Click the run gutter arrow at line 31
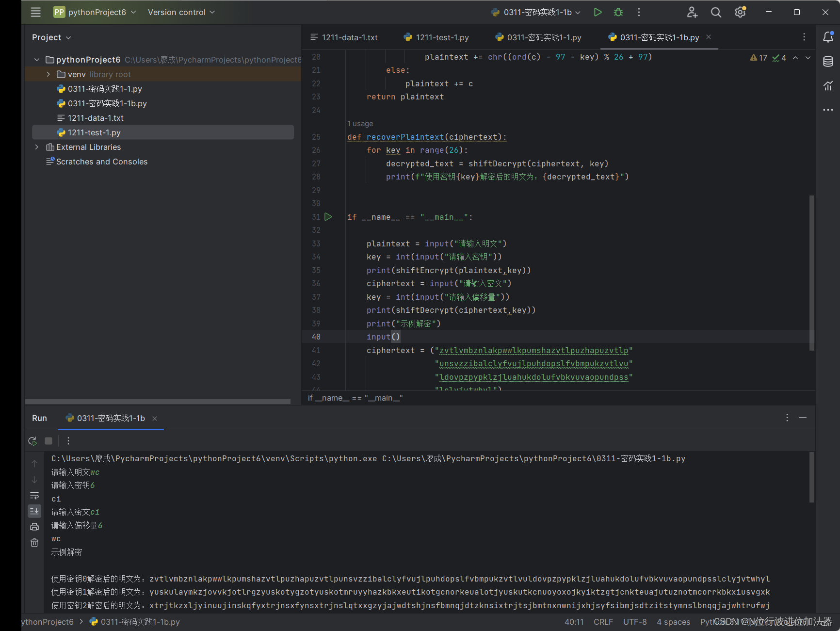Image resolution: width=840 pixels, height=631 pixels. [x=328, y=217]
